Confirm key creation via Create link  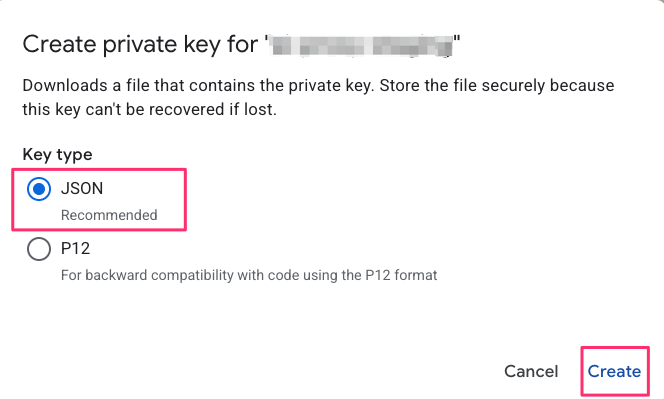(614, 371)
